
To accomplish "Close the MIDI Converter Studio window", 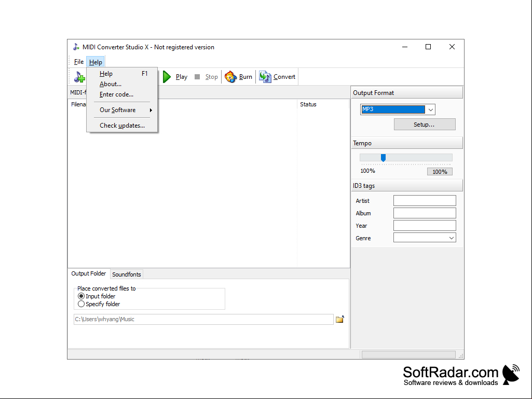I will (452, 47).
